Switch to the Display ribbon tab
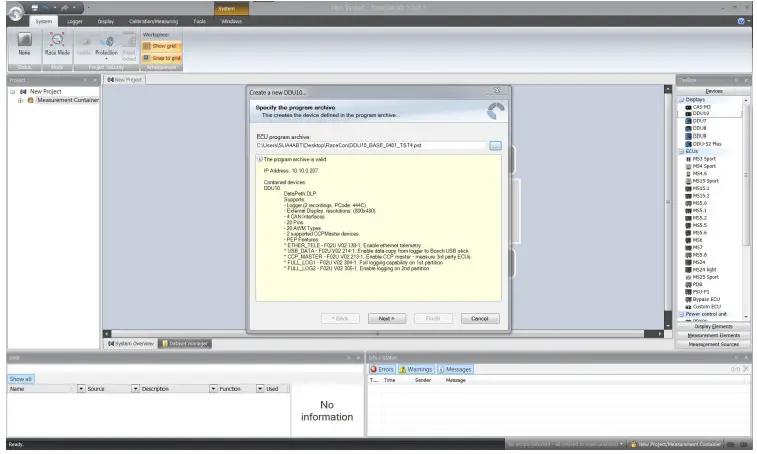 click(106, 21)
